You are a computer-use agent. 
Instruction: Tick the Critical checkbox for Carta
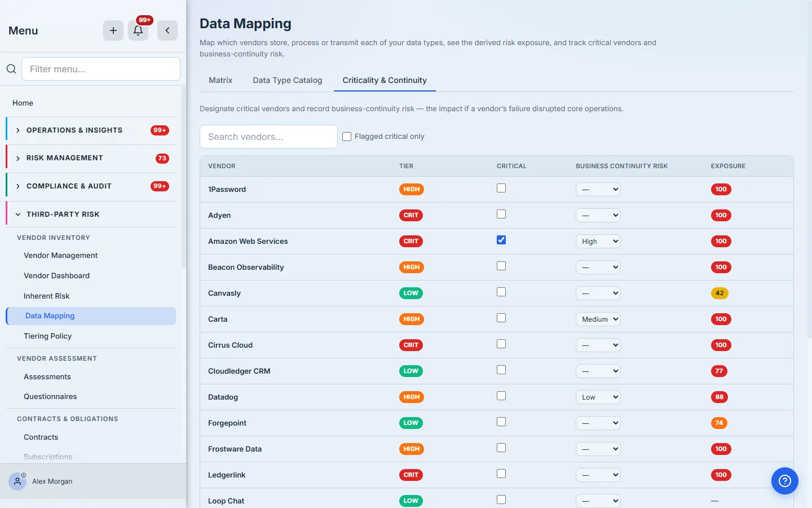(x=501, y=318)
